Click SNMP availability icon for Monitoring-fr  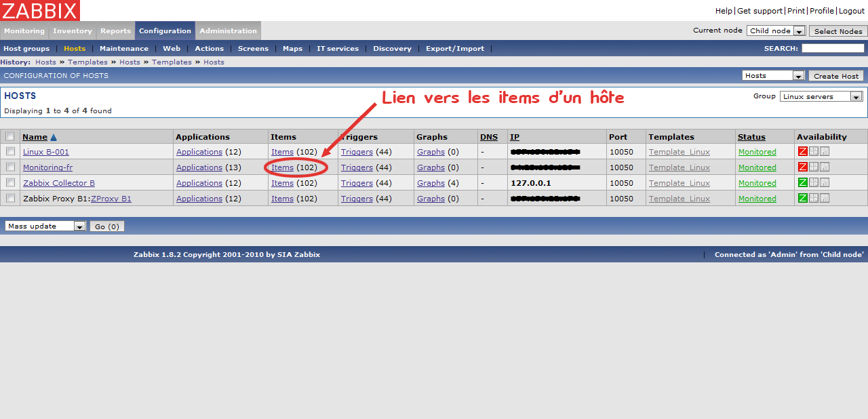814,167
